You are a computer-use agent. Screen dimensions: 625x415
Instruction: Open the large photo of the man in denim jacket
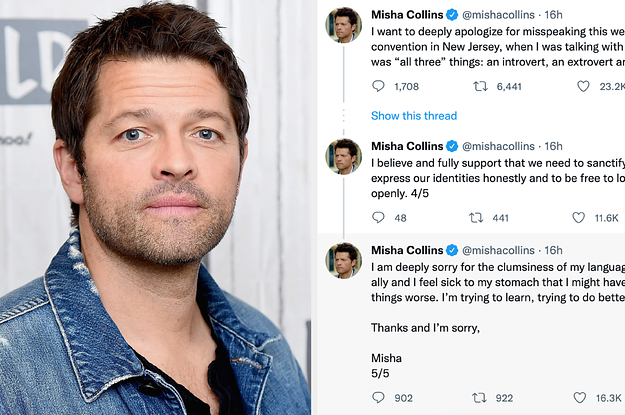[x=155, y=207]
